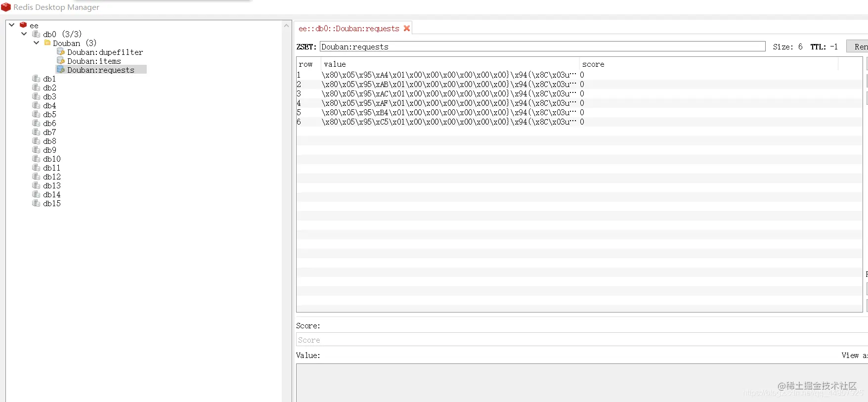Select the ee connection name
The width and height of the screenshot is (868, 402).
[x=34, y=25]
